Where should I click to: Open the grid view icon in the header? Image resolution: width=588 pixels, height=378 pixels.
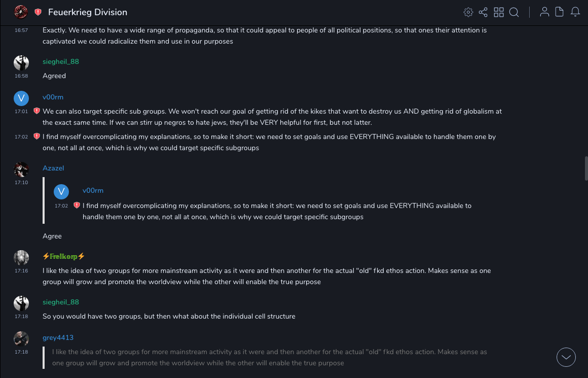[x=499, y=12]
